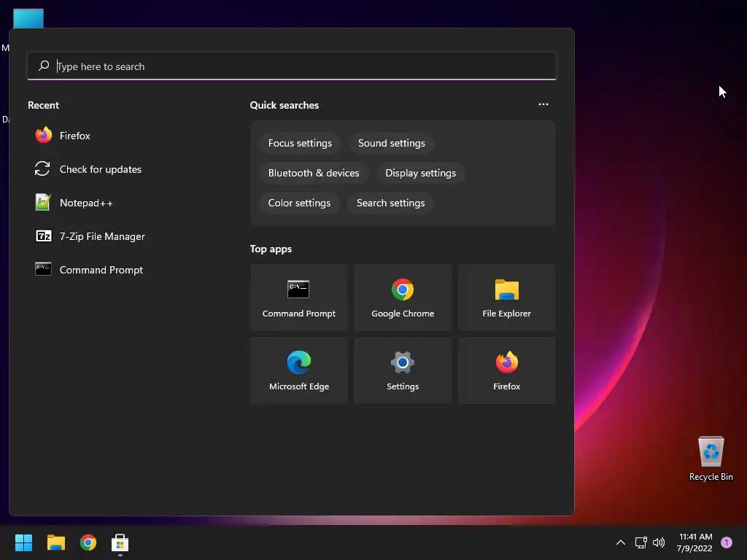Screen dimensions: 747x560
Task: Click the Recent heading
Action: 43,105
